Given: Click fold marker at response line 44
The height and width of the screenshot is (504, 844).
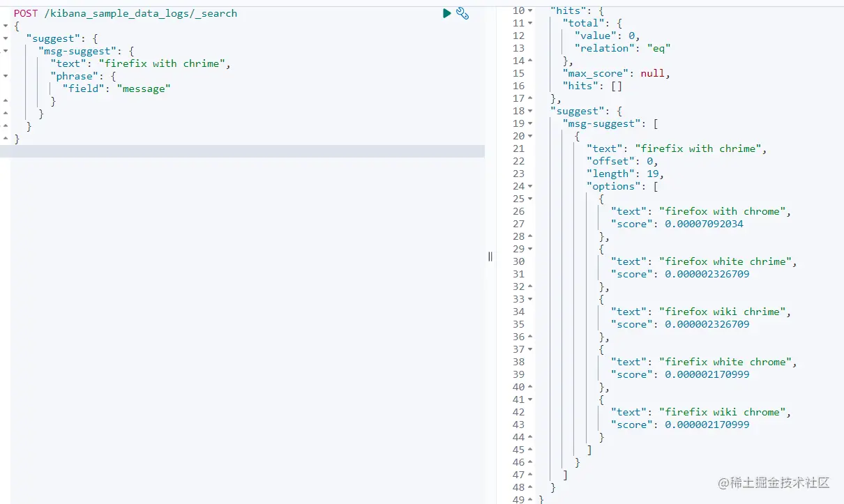Looking at the screenshot, I should click(531, 437).
